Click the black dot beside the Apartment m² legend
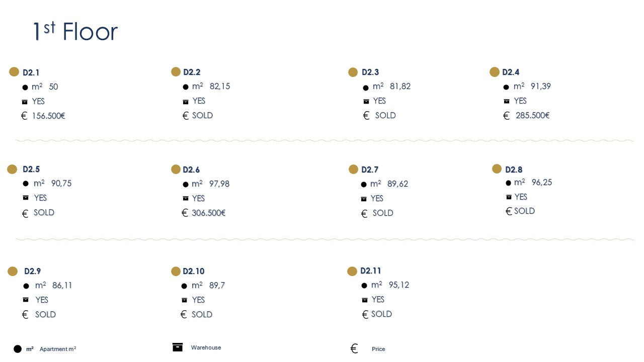Image resolution: width=644 pixels, height=362 pixels. click(x=18, y=349)
